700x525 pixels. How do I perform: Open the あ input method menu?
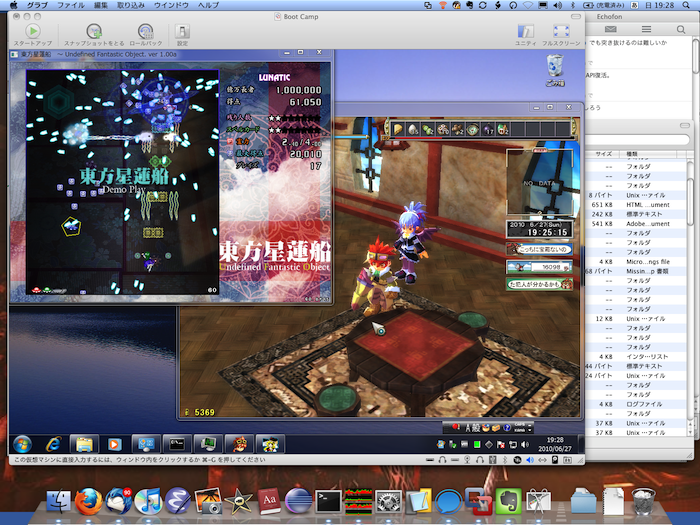(634, 5)
